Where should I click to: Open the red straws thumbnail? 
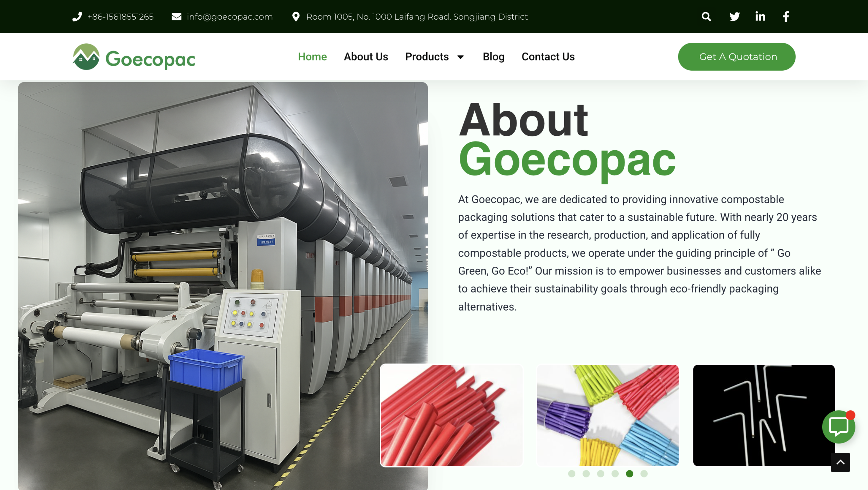[451, 415]
